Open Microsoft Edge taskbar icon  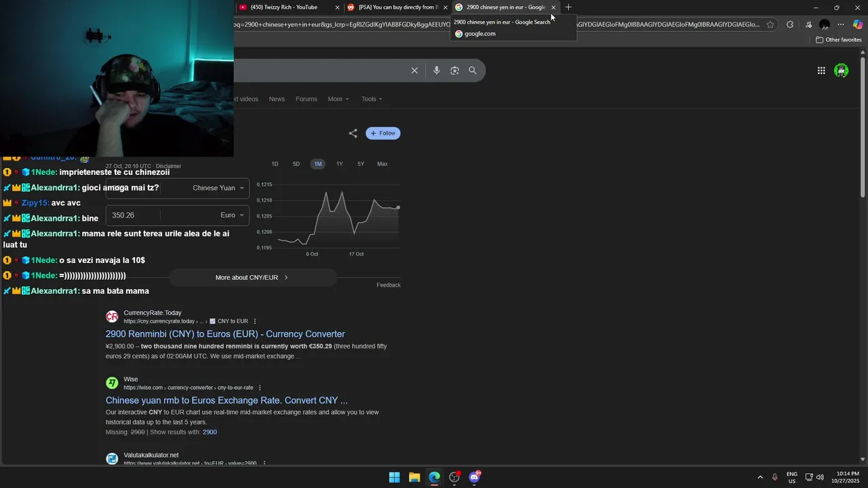coord(434,477)
